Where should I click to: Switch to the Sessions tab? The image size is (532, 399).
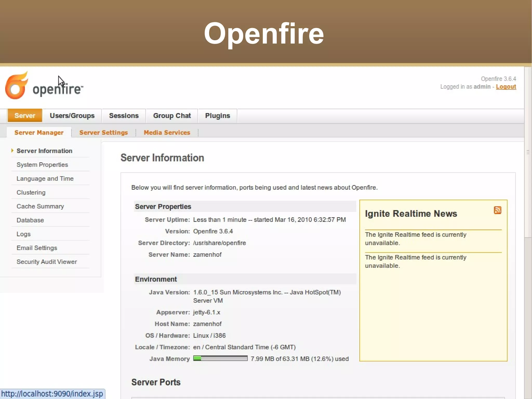click(x=124, y=116)
